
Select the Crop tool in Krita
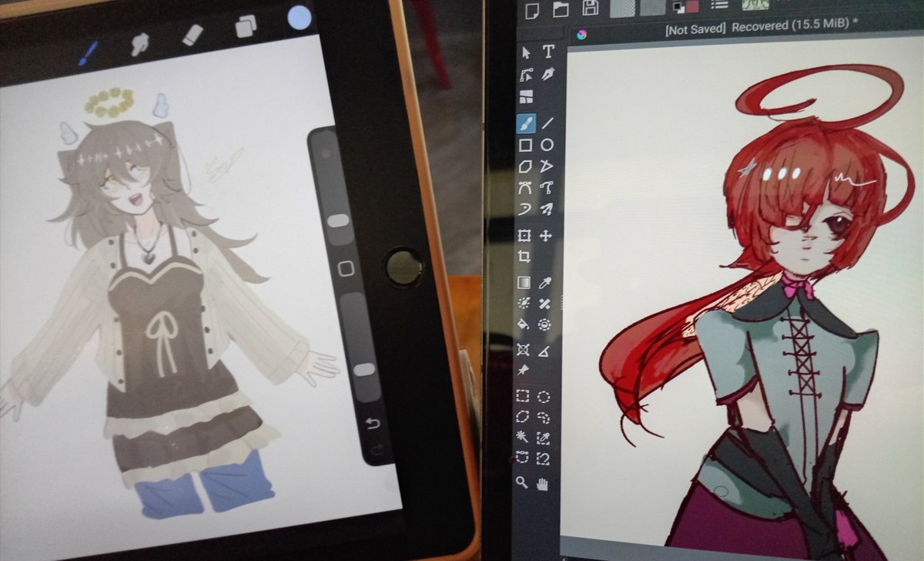coord(524,257)
